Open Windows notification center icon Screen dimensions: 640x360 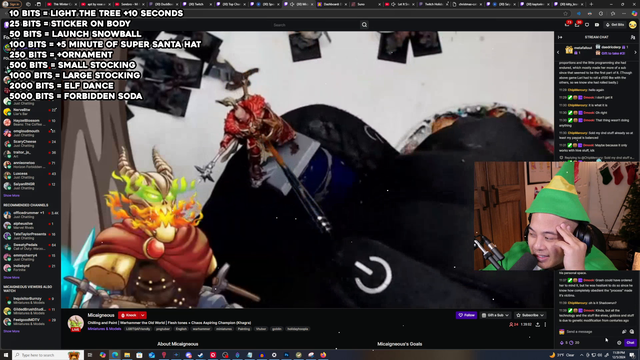[x=633, y=355]
